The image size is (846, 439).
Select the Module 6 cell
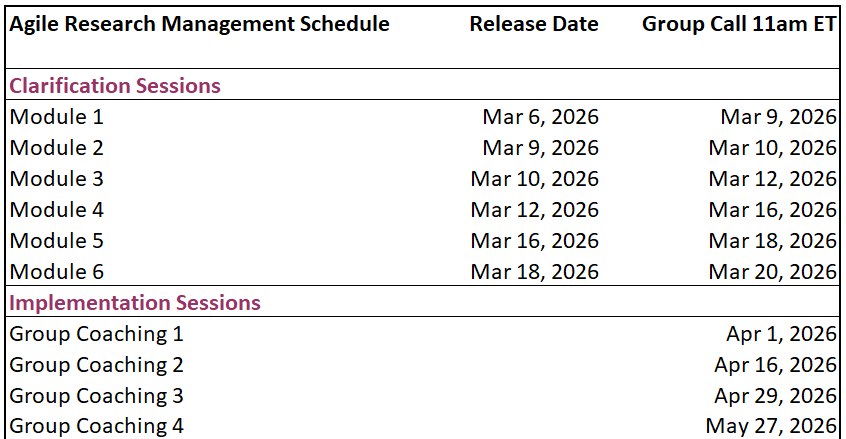(57, 272)
